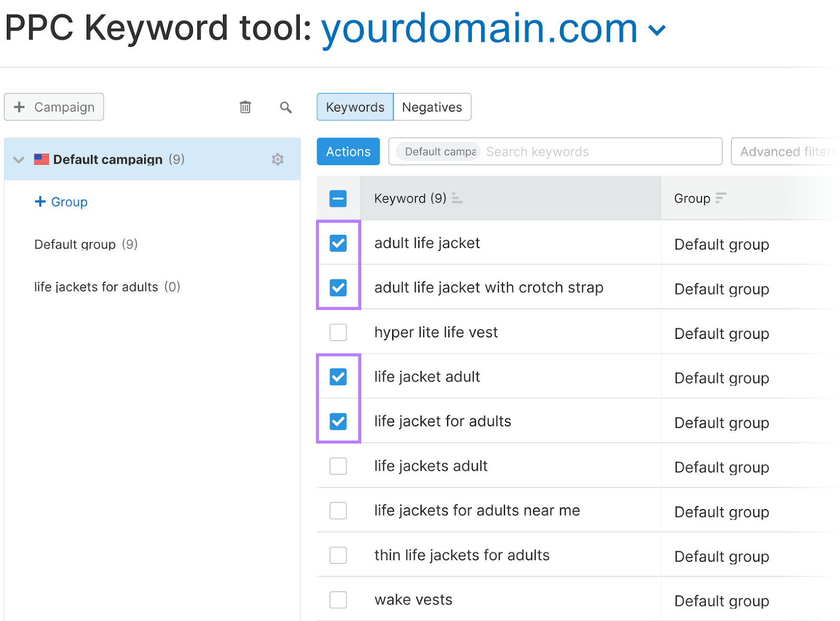Check 'hyper lite life vest' checkbox
The height and width of the screenshot is (621, 840).
point(338,332)
